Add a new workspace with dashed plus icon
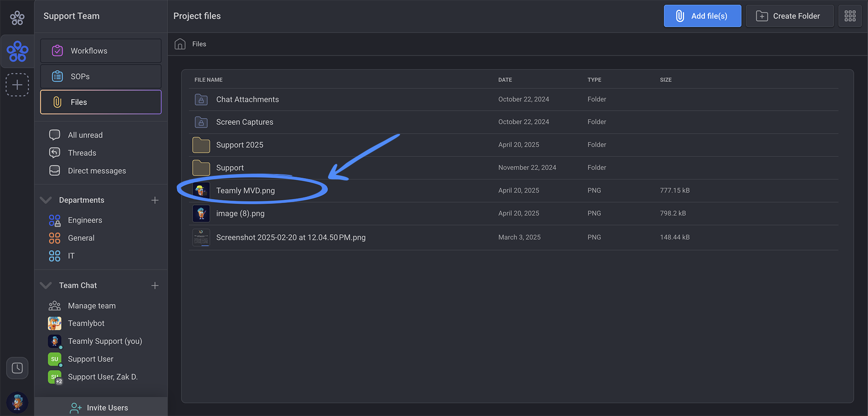 [x=17, y=85]
